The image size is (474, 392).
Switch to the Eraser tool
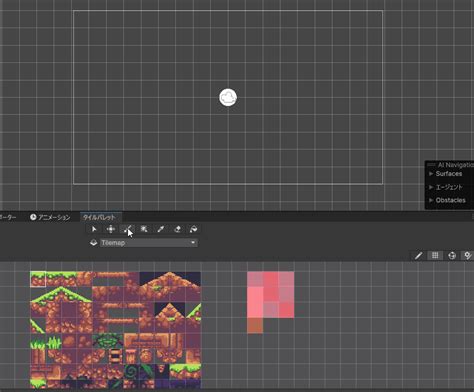177,229
